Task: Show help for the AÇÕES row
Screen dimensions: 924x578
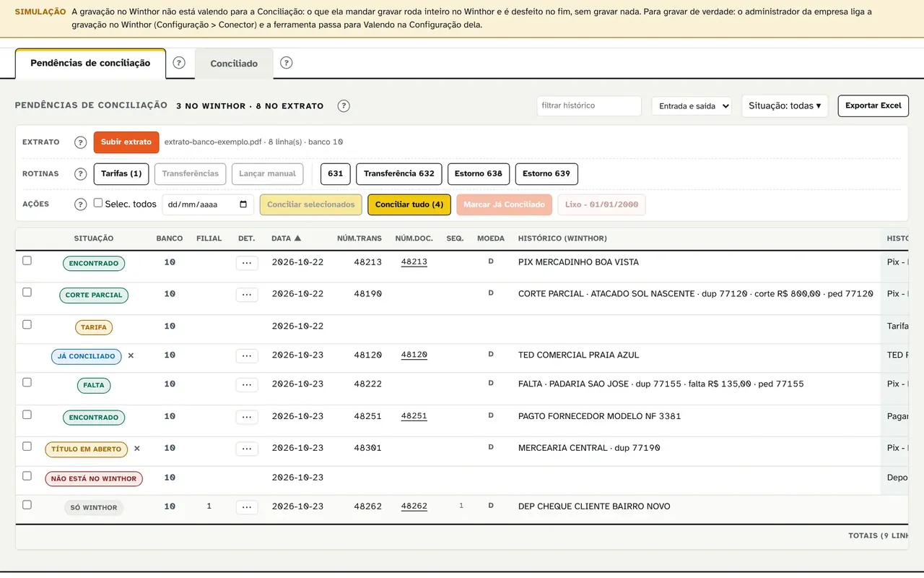Action: pyautogui.click(x=81, y=204)
